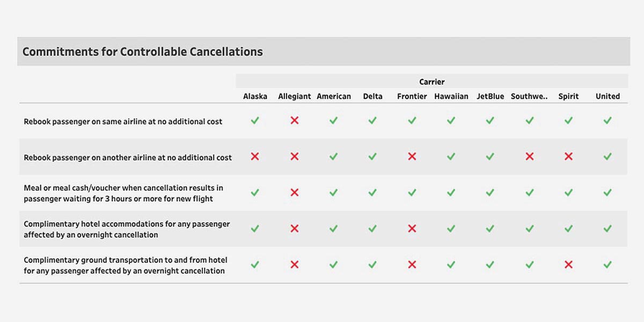Click Frontier's red X for hotel accommodations
This screenshot has height=322, width=644.
pos(412,229)
